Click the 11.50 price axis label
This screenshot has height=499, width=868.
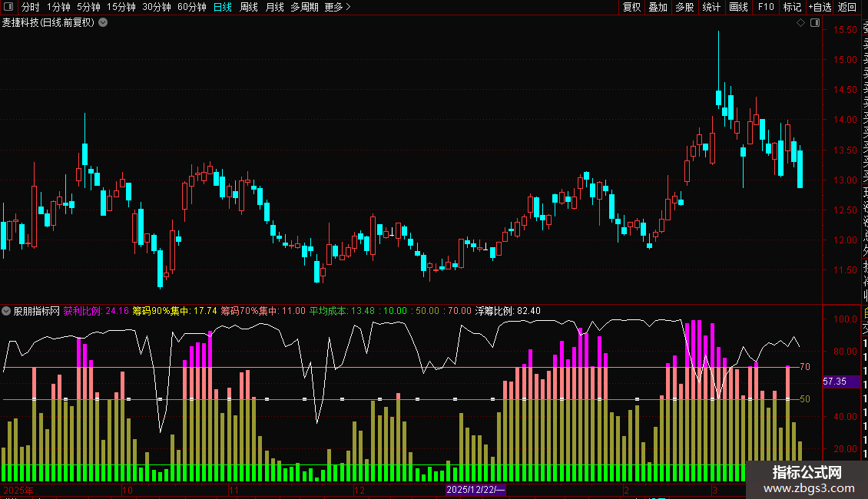pyautogui.click(x=845, y=270)
